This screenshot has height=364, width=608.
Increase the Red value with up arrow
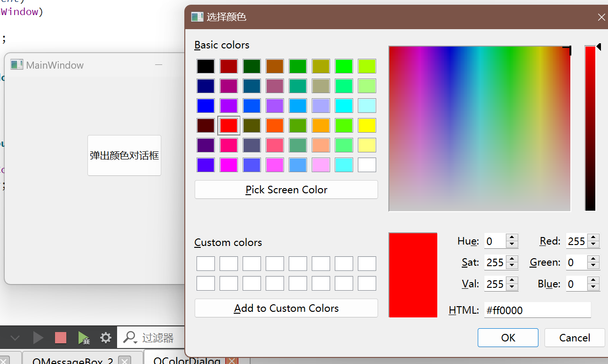pos(594,238)
